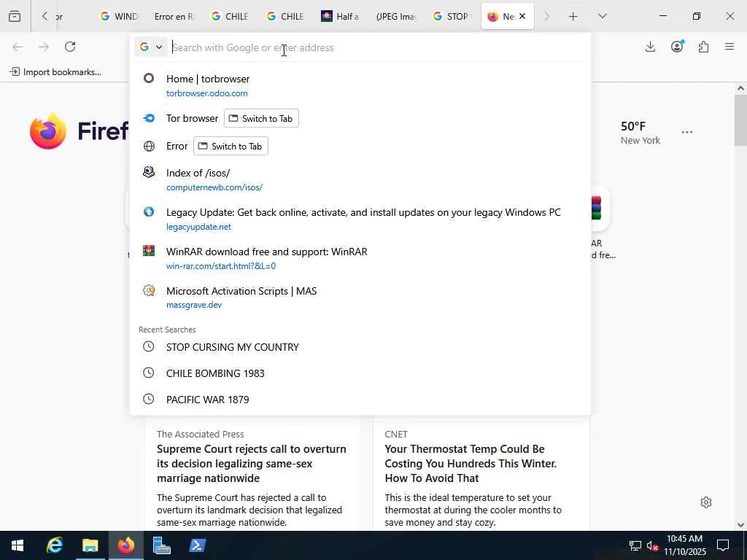Open the Firefox account menu
Screen dimensions: 747x560
coord(677,47)
